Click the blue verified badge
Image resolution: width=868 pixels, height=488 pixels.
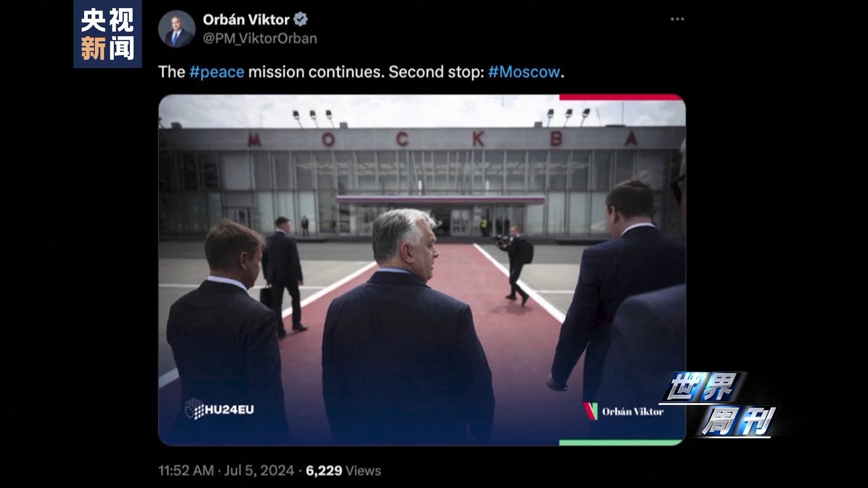301,19
